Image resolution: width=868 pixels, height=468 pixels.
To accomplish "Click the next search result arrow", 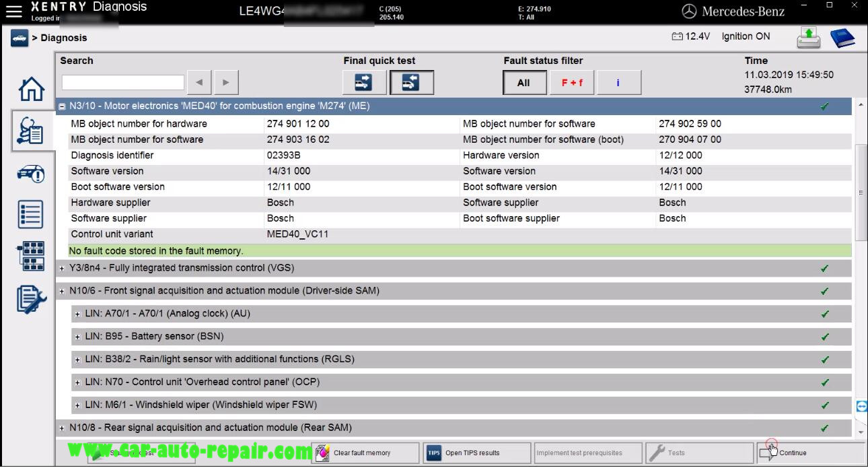I will 226,82.
